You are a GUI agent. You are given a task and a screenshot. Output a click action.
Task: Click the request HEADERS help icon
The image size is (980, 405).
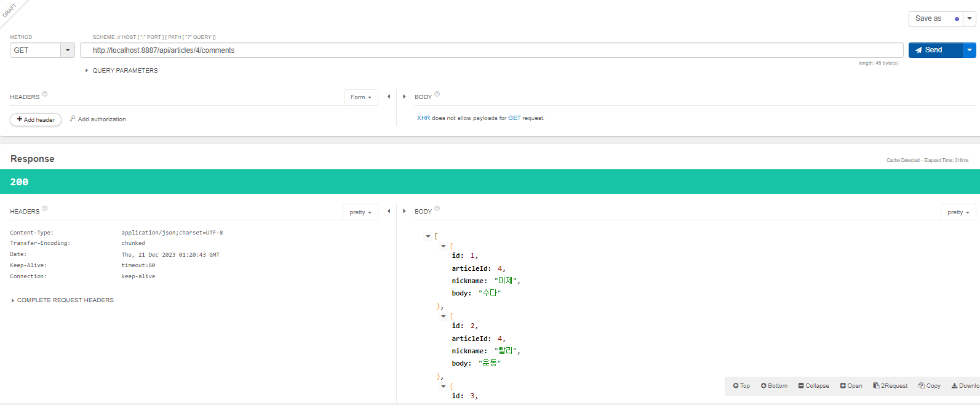pos(45,94)
